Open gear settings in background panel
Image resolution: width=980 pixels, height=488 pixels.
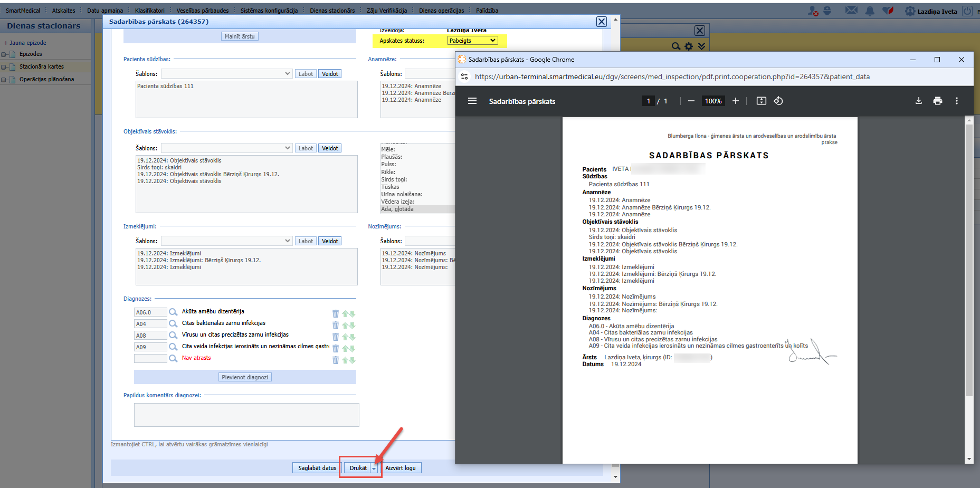click(689, 46)
